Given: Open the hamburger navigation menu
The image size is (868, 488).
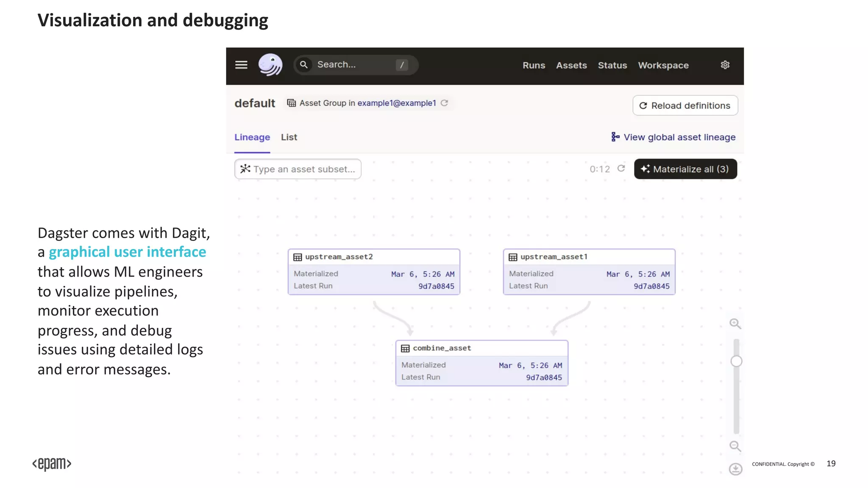Looking at the screenshot, I should (x=241, y=65).
